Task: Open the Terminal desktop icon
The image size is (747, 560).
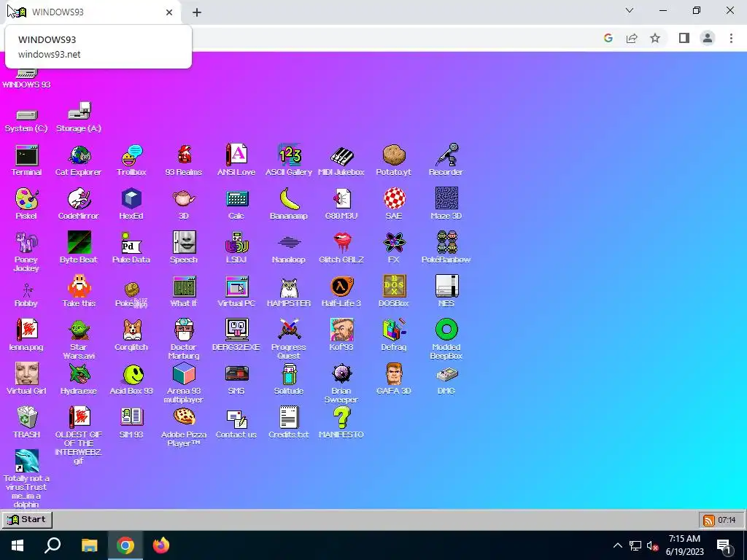Action: 26,155
